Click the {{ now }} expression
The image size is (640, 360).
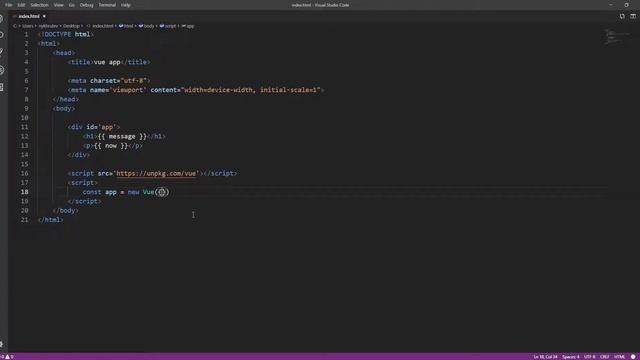(111, 146)
